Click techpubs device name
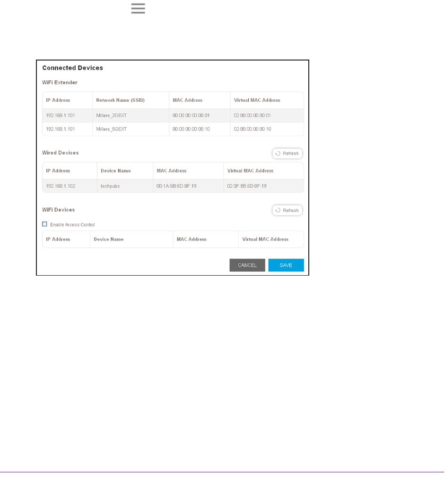The image size is (445, 504). coord(110,186)
